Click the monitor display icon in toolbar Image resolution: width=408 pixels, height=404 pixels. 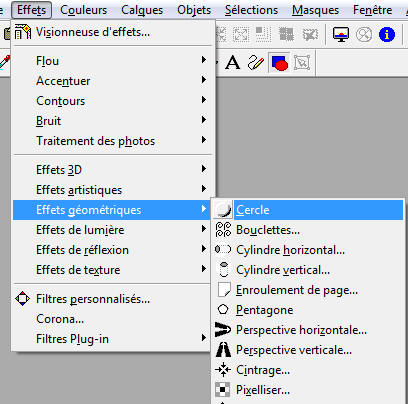[341, 34]
